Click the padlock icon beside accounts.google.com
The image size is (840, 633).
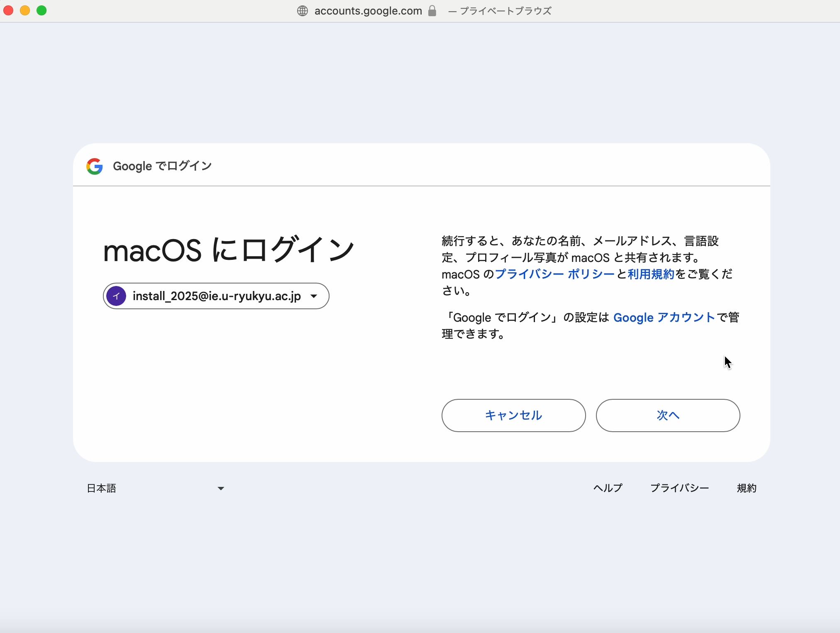432,11
